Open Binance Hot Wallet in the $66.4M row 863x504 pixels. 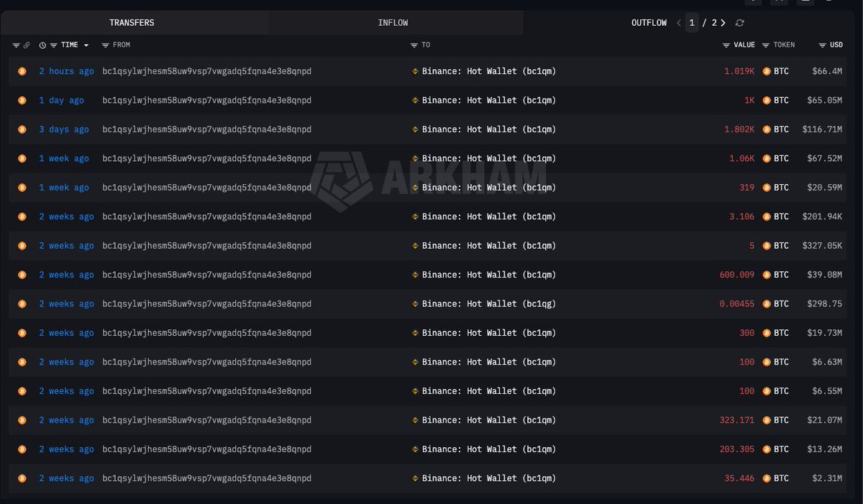[489, 71]
